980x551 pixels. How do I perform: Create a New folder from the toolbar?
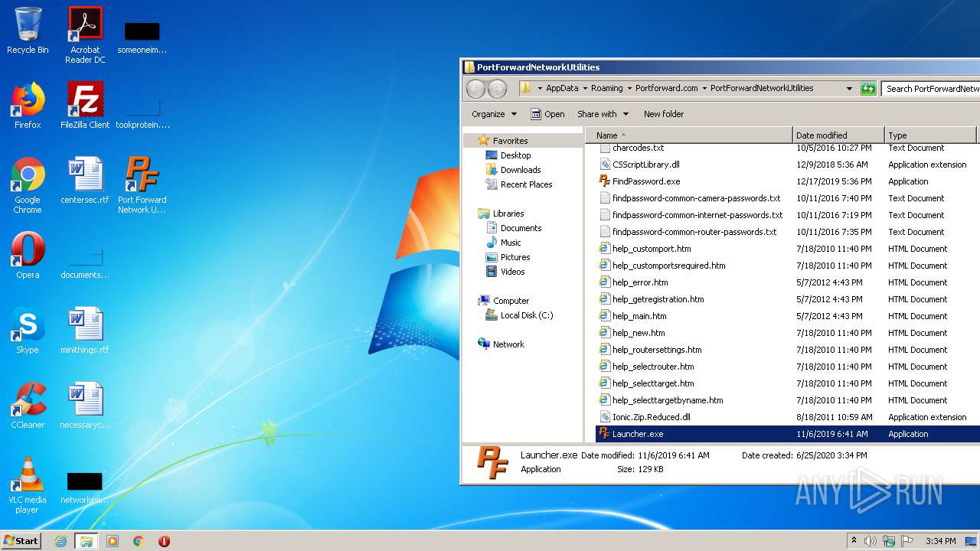[x=664, y=114]
